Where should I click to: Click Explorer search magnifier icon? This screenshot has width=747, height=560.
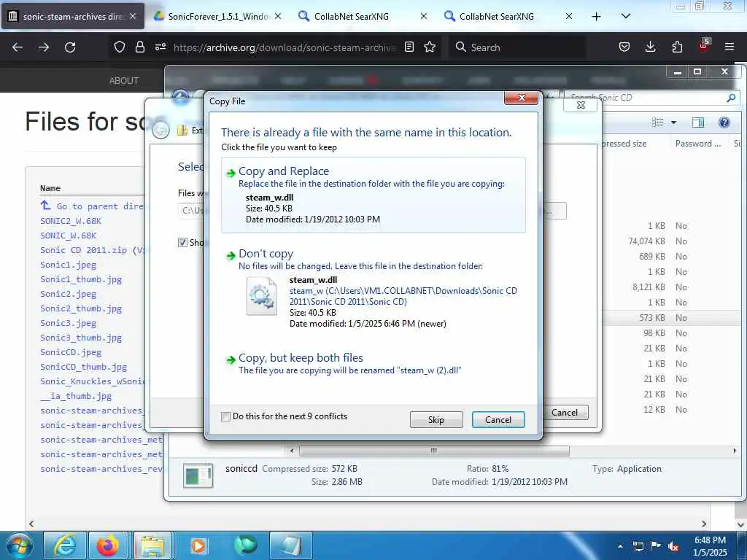731,98
